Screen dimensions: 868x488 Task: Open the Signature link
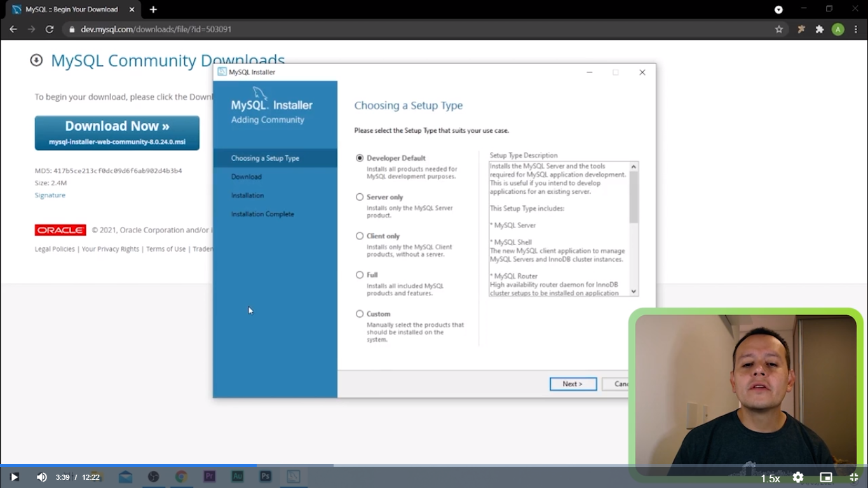(50, 195)
